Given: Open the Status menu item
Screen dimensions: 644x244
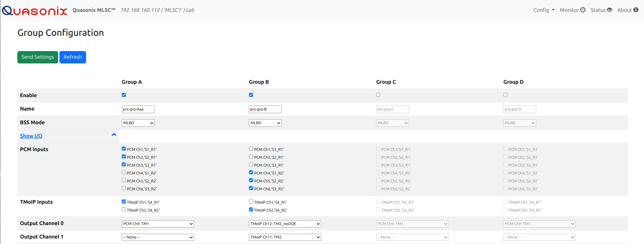Looking at the screenshot, I should [601, 10].
